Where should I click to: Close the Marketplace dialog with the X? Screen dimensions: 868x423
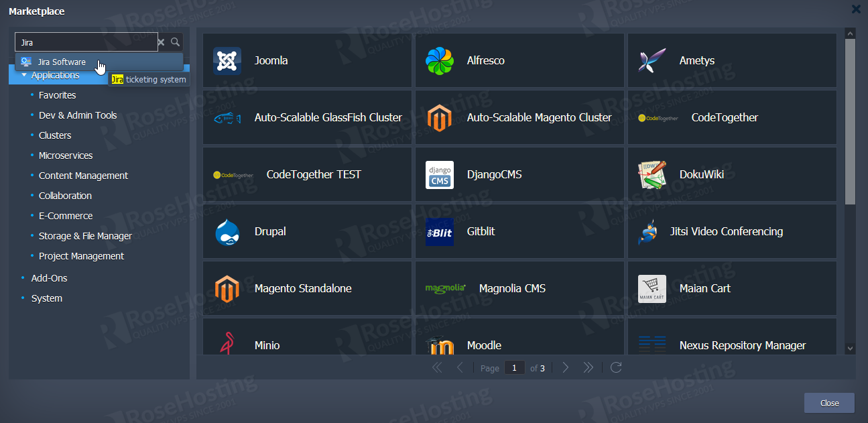point(856,9)
